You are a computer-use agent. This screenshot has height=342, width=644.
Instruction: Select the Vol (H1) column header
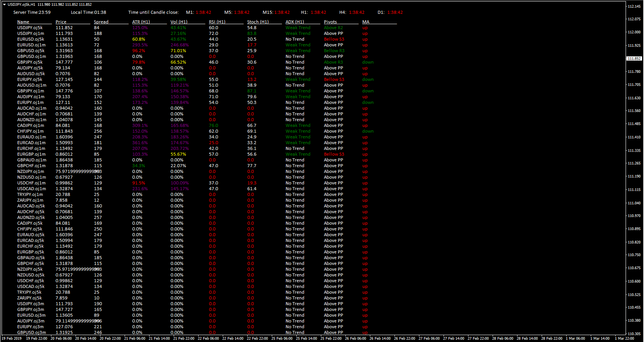(x=179, y=22)
